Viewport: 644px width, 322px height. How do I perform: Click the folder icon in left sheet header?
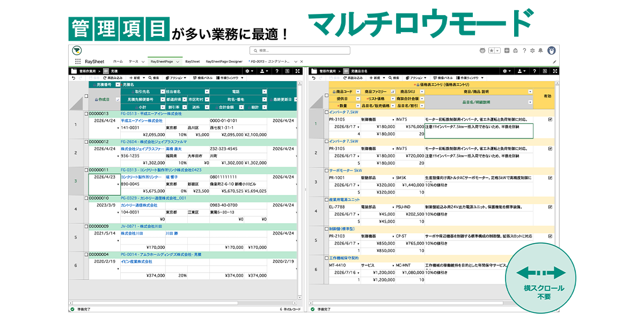click(74, 71)
